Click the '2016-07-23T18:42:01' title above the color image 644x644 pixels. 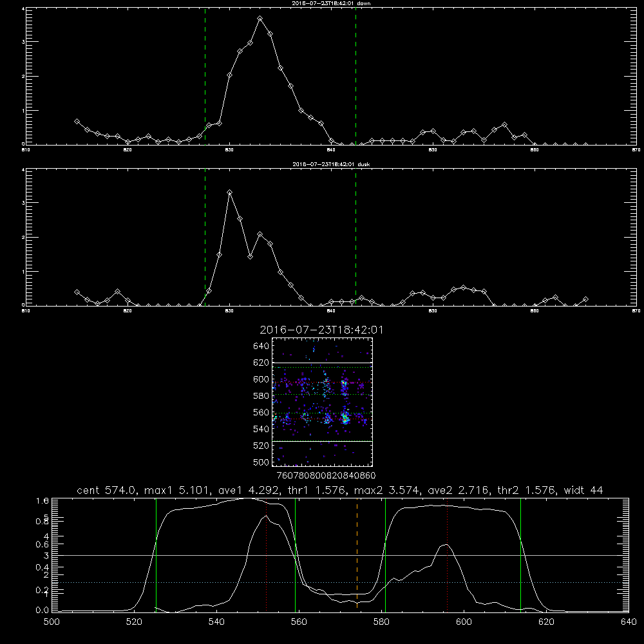click(x=321, y=330)
